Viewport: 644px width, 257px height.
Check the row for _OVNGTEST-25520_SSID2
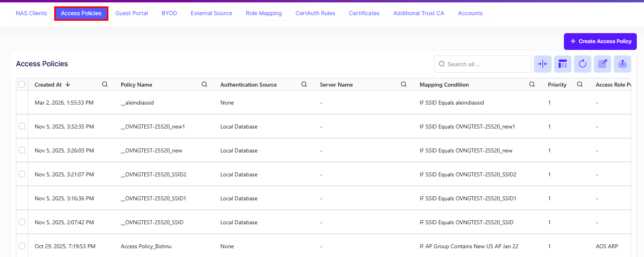click(x=22, y=174)
